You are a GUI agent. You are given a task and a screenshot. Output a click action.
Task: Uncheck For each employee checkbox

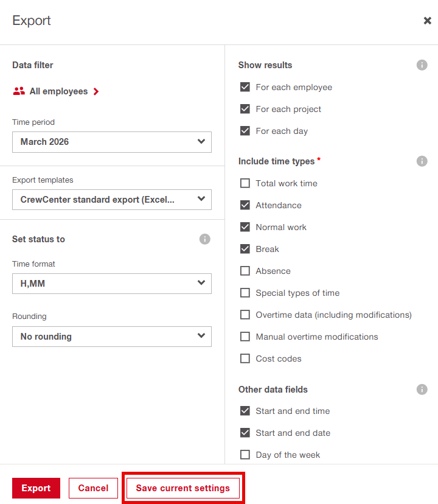[245, 87]
